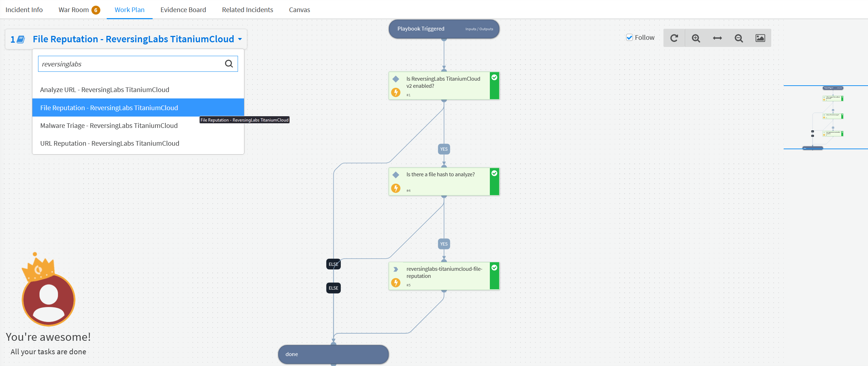Screen dimensions: 868x366
Task: Click the crowned user avatar icon
Action: click(x=48, y=290)
